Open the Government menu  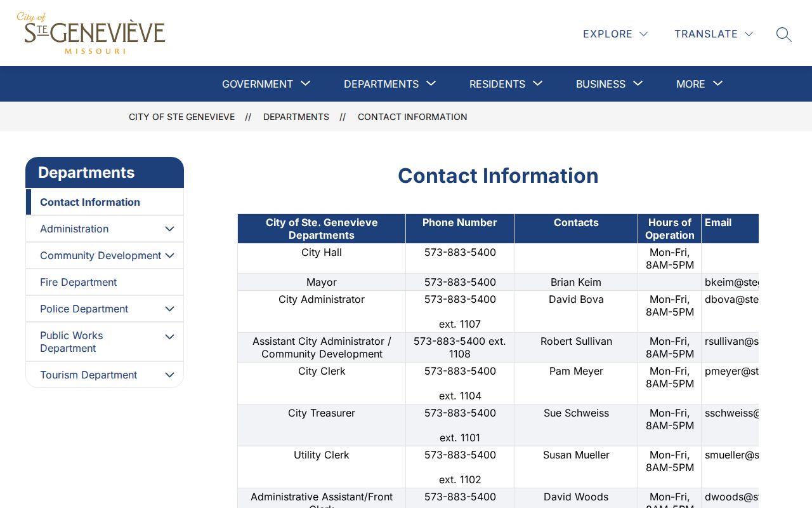266,84
